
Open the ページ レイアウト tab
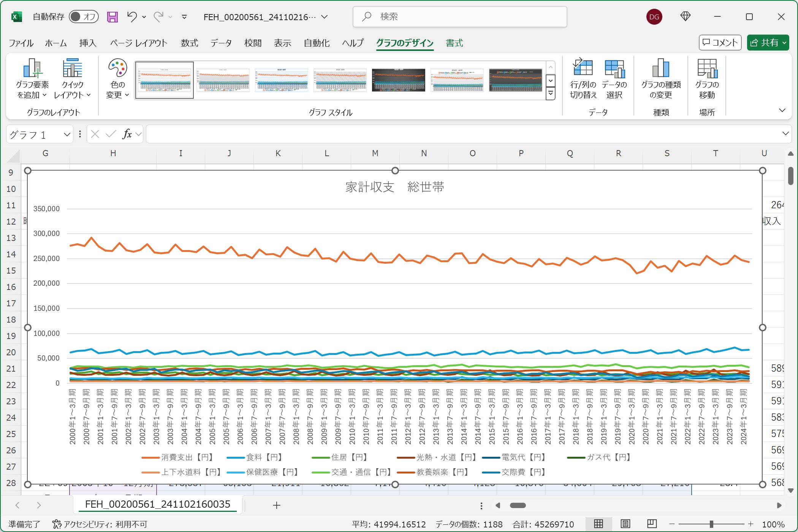point(139,43)
